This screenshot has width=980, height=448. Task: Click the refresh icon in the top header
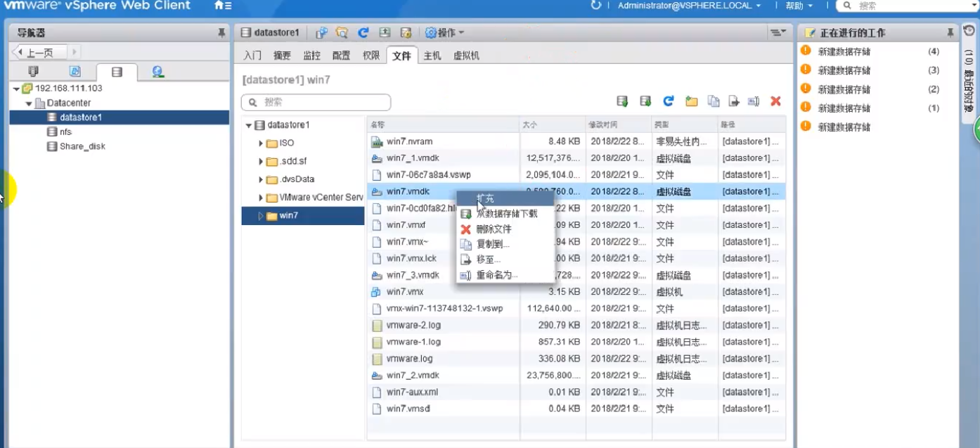(596, 6)
